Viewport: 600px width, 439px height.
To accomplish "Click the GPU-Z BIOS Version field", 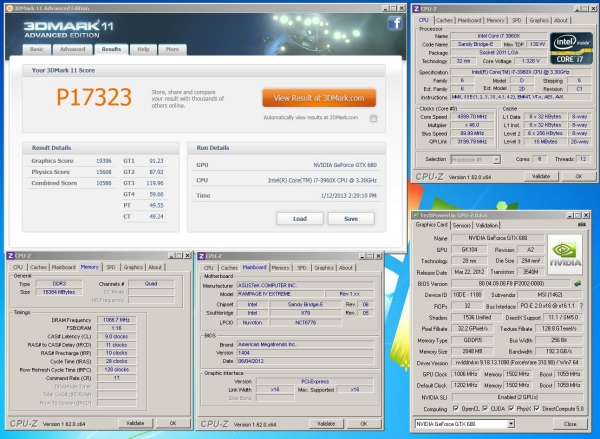I will pos(511,283).
